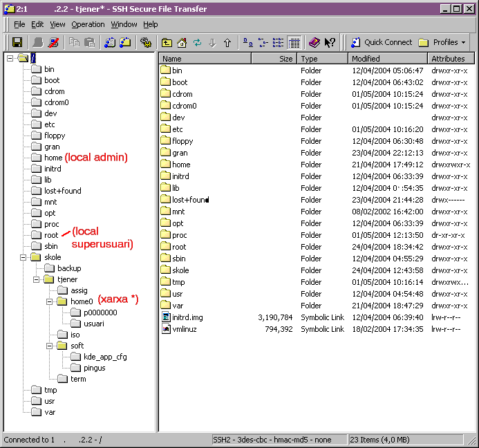Select the usuari folder in tree
The height and width of the screenshot is (448, 479).
point(94,324)
